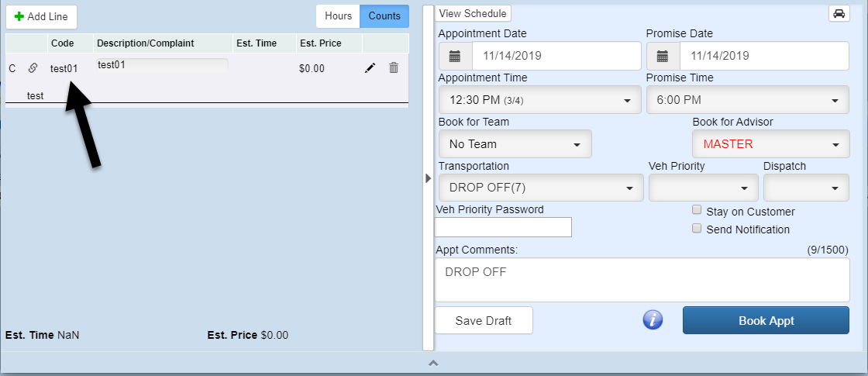This screenshot has width=868, height=376.
Task: Expand the Promise Time dropdown
Action: pos(747,100)
